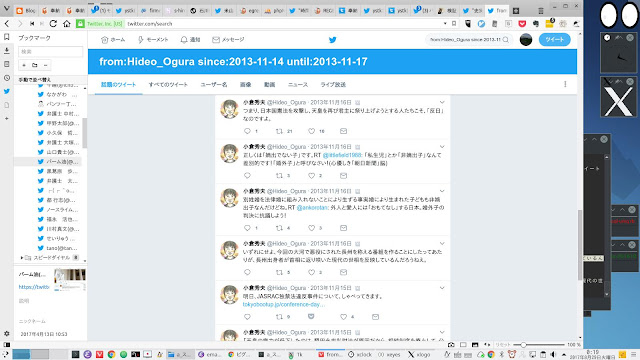
Task: Bookmark this page from address bar icon
Action: [x=453, y=24]
